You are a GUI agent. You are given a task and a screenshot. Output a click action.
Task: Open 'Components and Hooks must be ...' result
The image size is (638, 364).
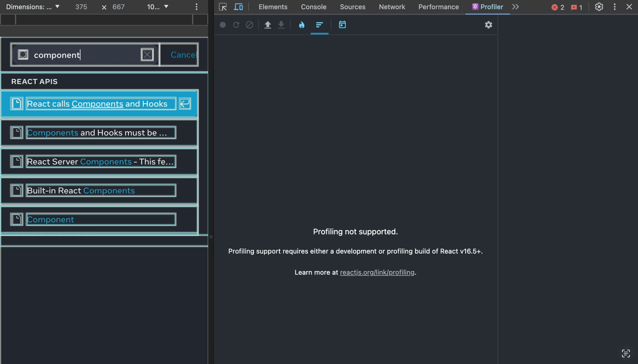100,132
